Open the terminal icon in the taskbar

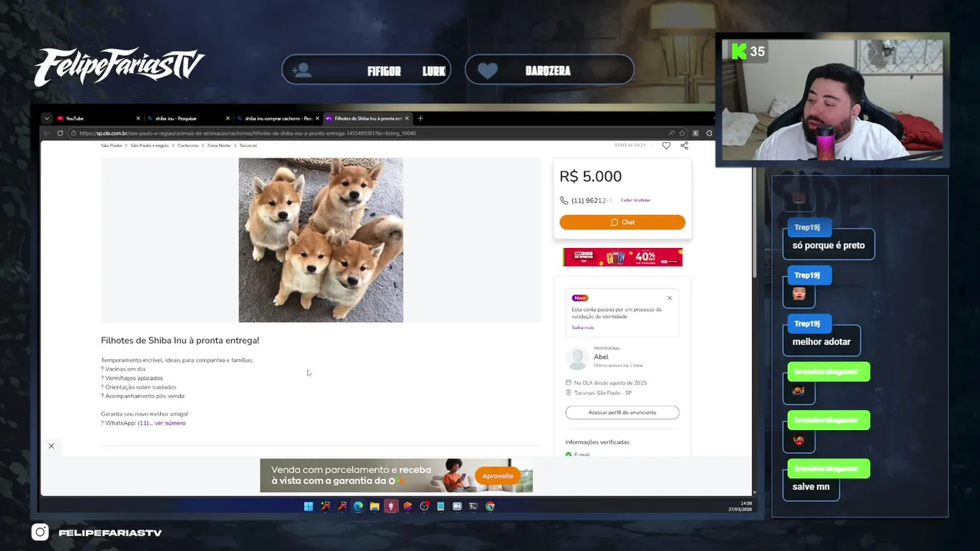(x=473, y=507)
